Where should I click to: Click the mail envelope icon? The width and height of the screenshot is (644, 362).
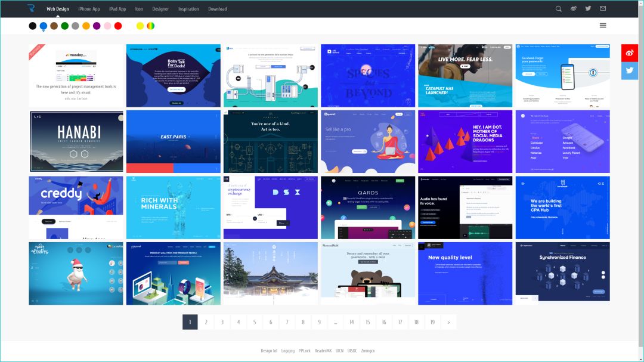[603, 9]
